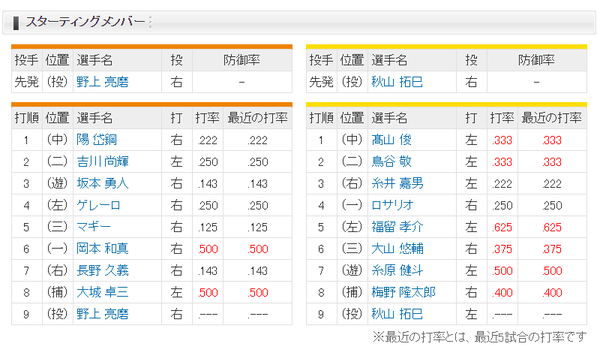This screenshot has width=600, height=362.
Task: Select 梅野 隆太郎's batting average .400
Action: coord(502,293)
